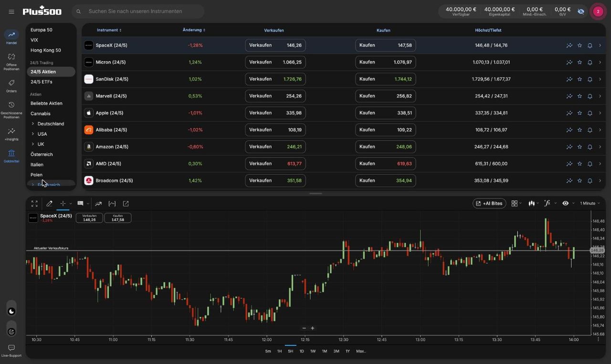Select the crosshair cursor tool
Screen dimensions: 611x364
(x=63, y=204)
